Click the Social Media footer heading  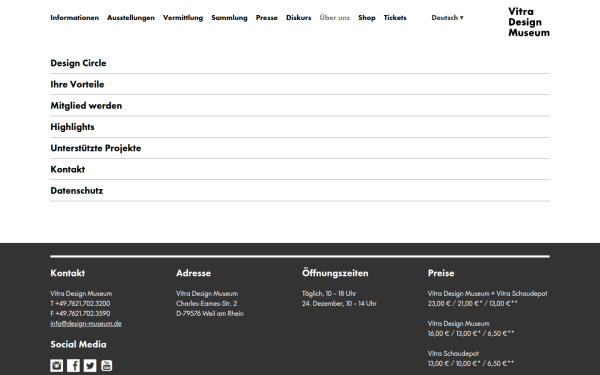[x=78, y=344]
